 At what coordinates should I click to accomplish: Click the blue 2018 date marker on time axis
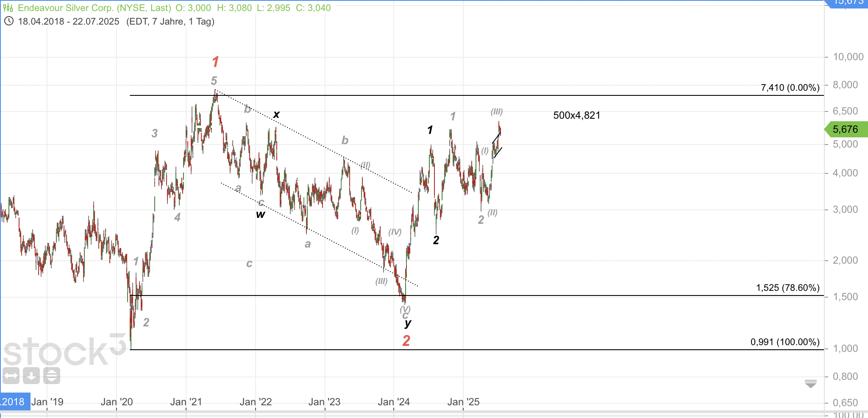point(14,402)
